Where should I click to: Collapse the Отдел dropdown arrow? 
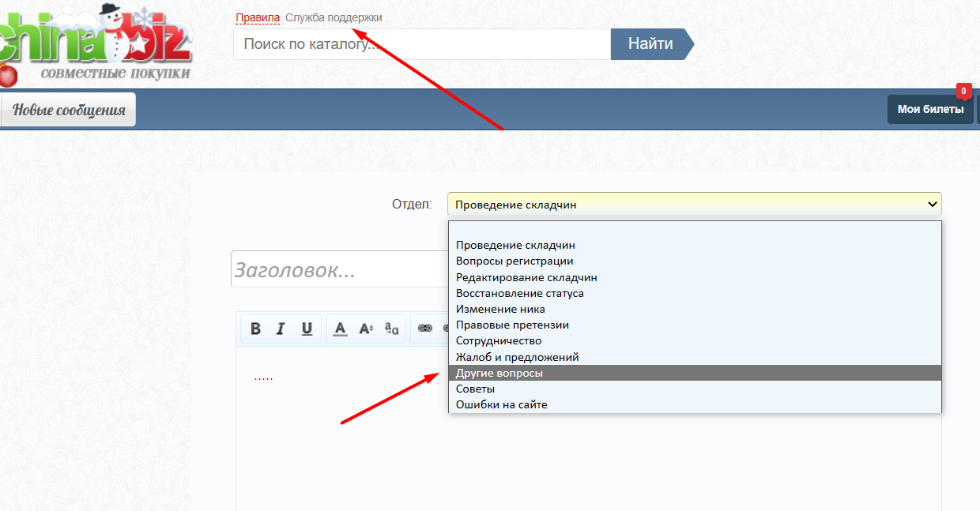click(930, 205)
